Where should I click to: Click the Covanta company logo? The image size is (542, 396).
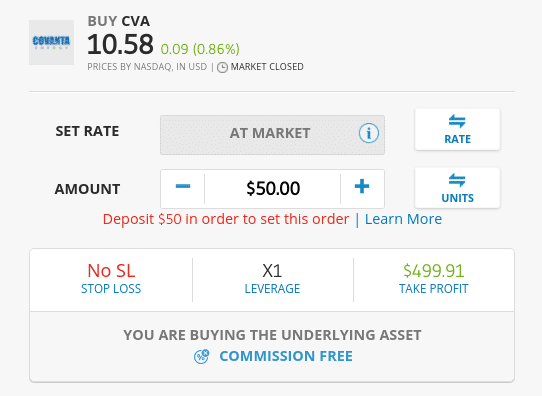[52, 43]
